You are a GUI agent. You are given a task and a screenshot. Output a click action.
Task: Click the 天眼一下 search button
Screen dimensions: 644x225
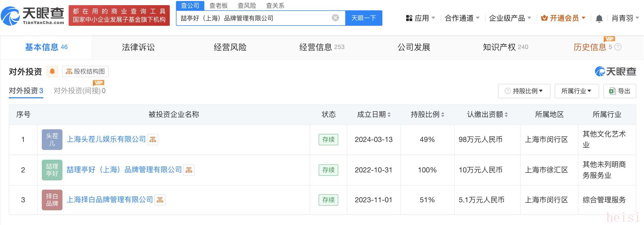pyautogui.click(x=364, y=18)
